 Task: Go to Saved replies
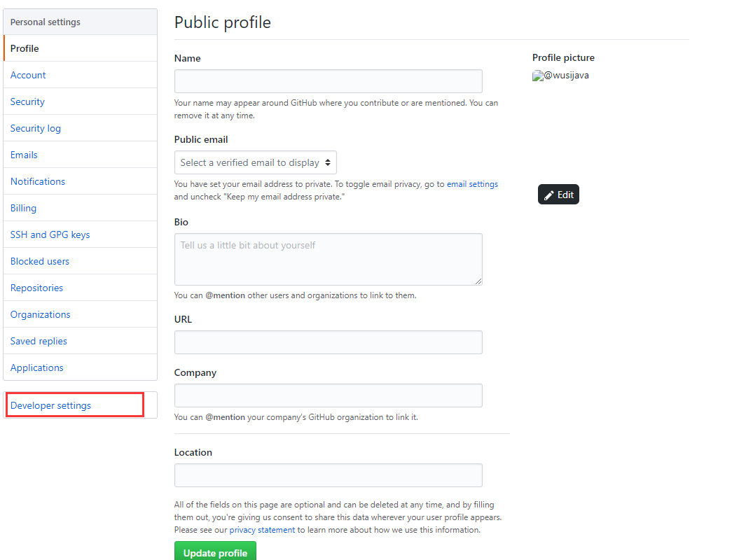pyautogui.click(x=39, y=341)
